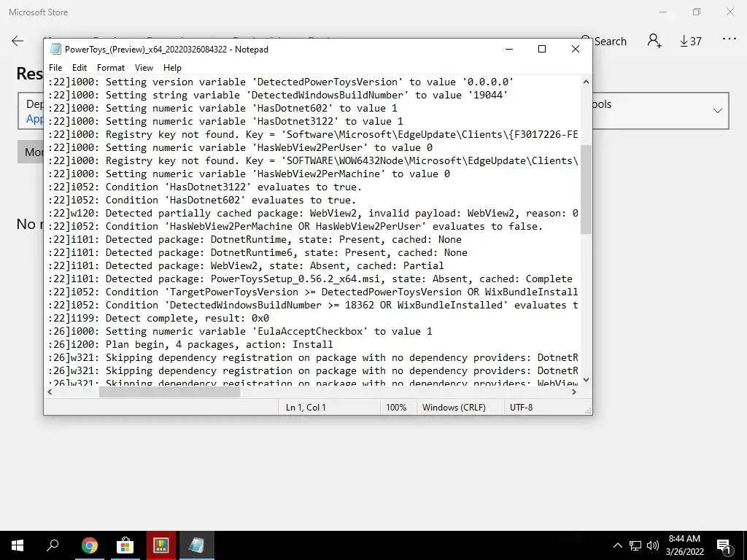Click the 'Plan begin, 4 packages' log line
Viewport: 747px width, 560px height.
190,344
